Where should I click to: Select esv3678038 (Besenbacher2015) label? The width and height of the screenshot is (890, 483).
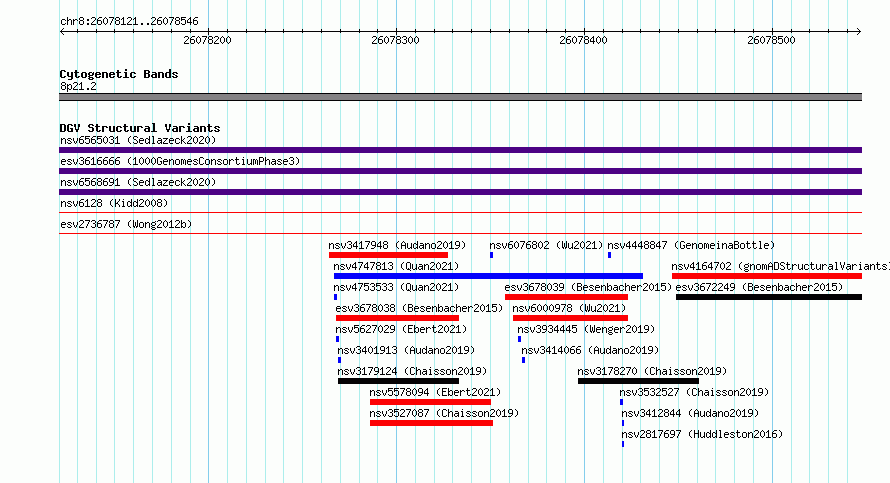coord(419,308)
